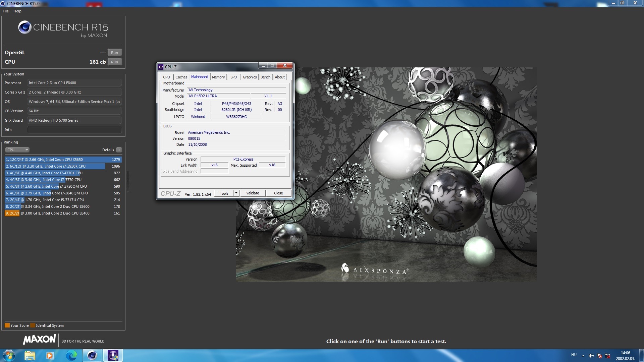This screenshot has height=362, width=644.
Task: Run the OpenGL benchmark
Action: pos(114,53)
